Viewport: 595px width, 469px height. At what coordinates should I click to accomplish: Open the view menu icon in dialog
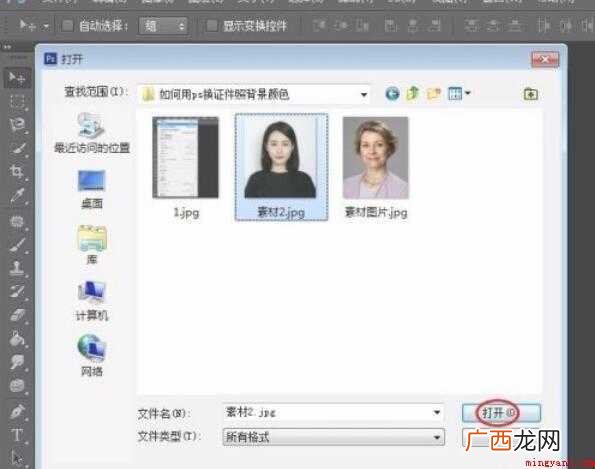click(x=455, y=93)
